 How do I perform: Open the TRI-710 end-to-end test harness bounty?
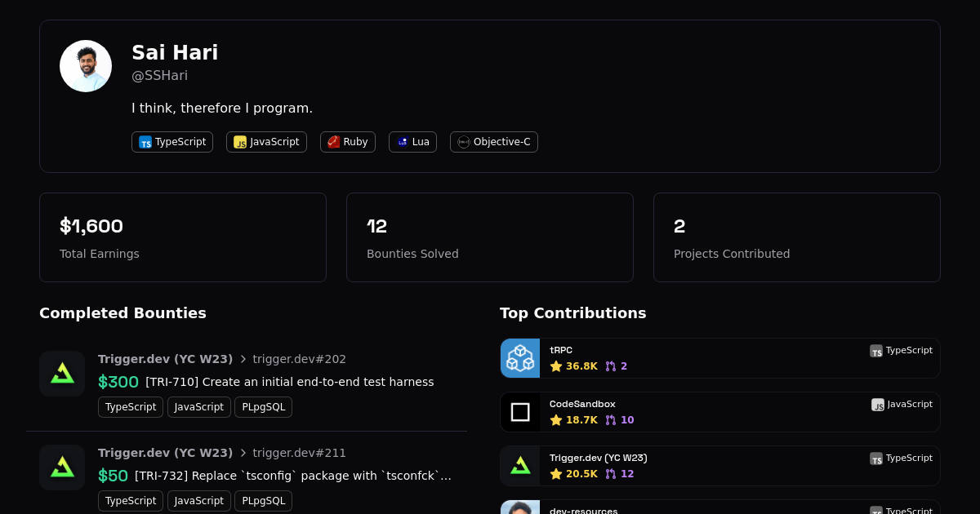tap(289, 382)
